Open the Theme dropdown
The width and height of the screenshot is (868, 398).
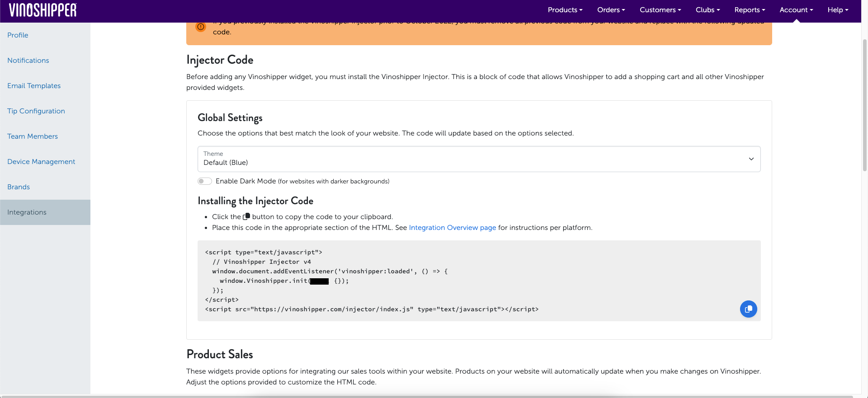pos(479,159)
